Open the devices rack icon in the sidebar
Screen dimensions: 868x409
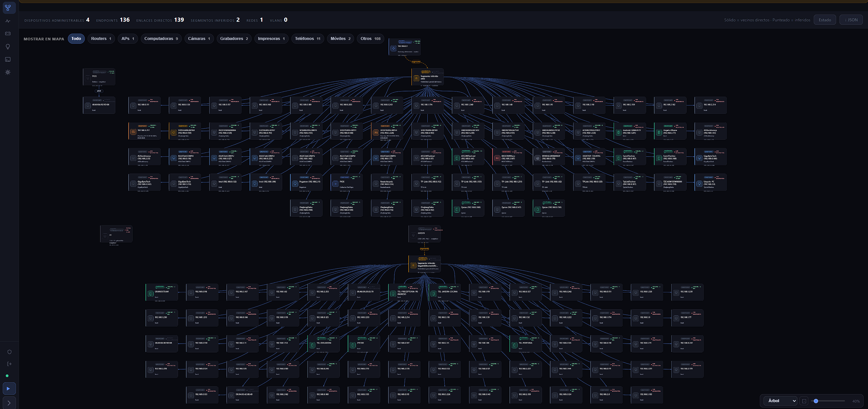tap(8, 34)
